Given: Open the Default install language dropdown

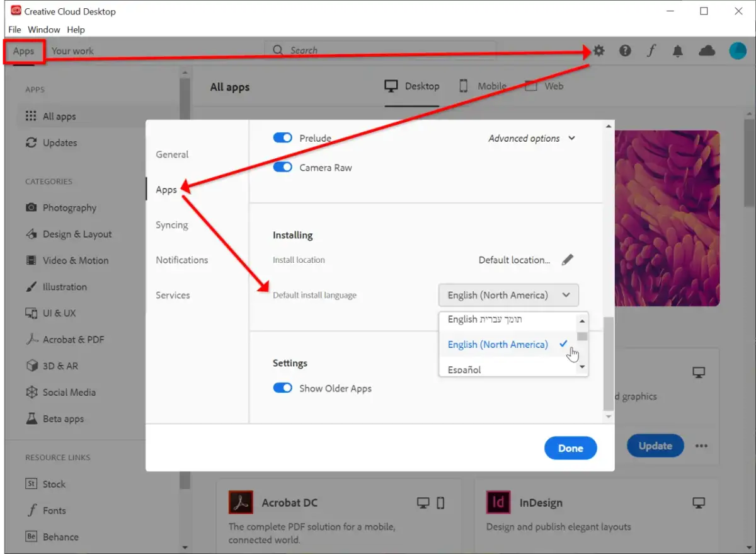Looking at the screenshot, I should (x=508, y=295).
